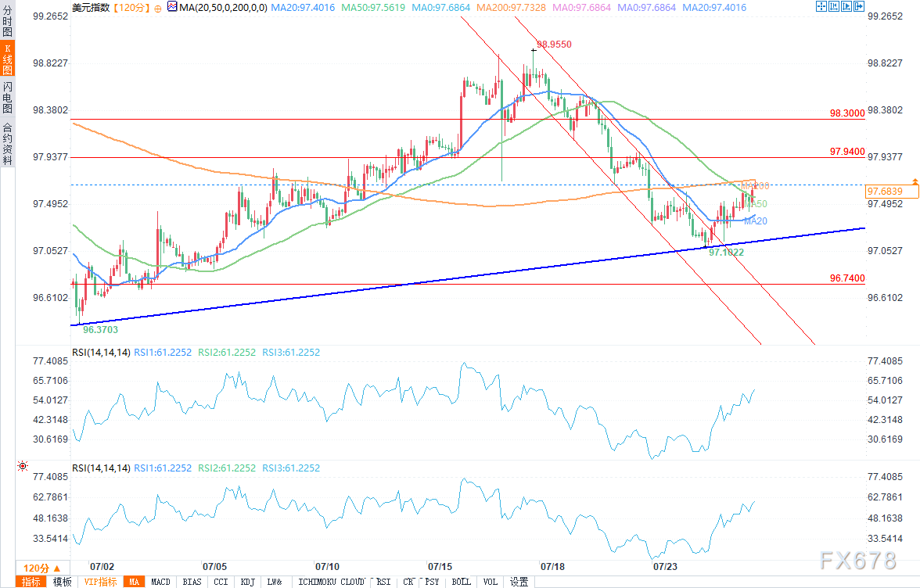Click the 07/05 date on time axis
The width and height of the screenshot is (920, 588).
pos(214,567)
